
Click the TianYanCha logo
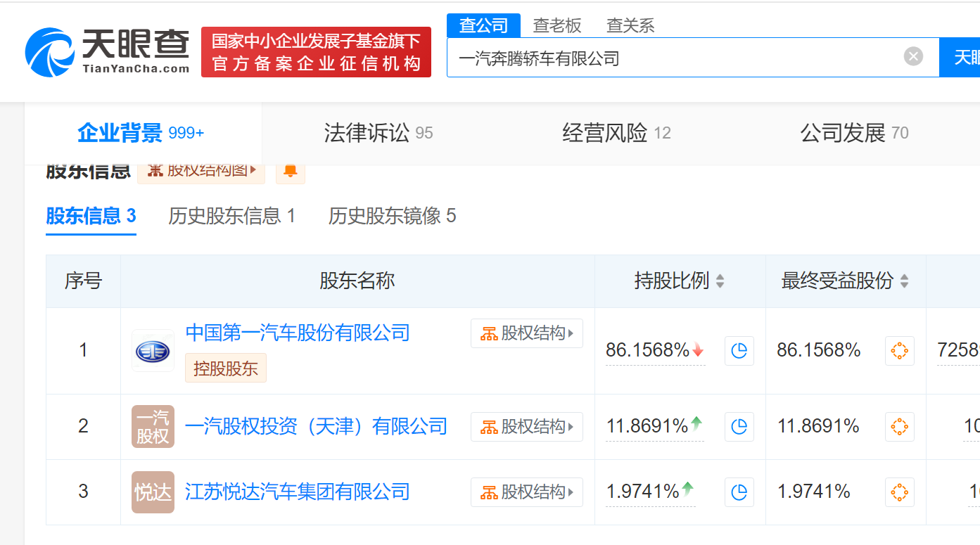[107, 51]
